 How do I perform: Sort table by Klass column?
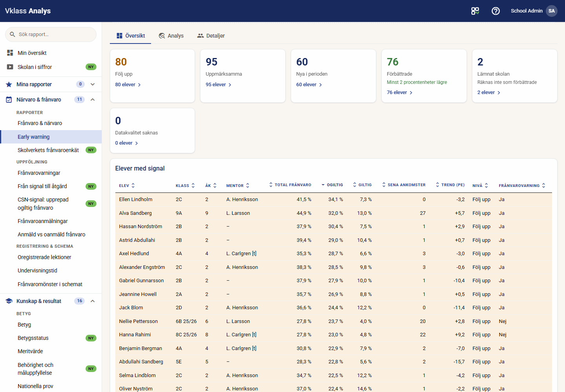(185, 185)
